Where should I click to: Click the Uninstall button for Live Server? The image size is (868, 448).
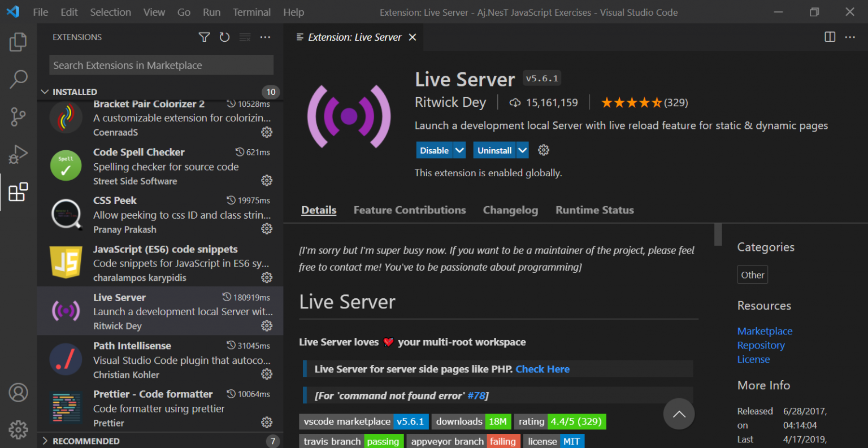[494, 150]
